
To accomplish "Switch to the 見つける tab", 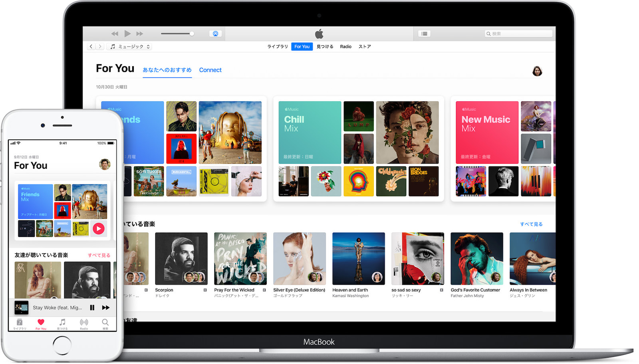I will point(325,47).
